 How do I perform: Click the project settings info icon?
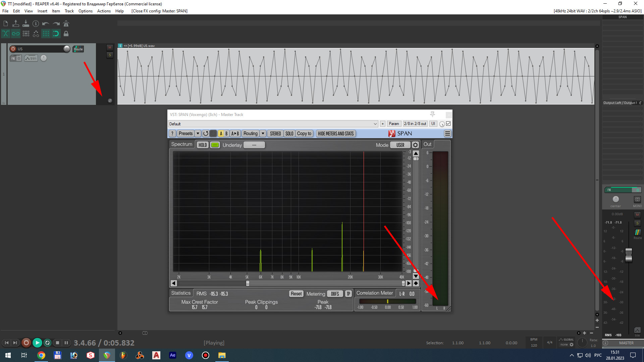pos(36,24)
